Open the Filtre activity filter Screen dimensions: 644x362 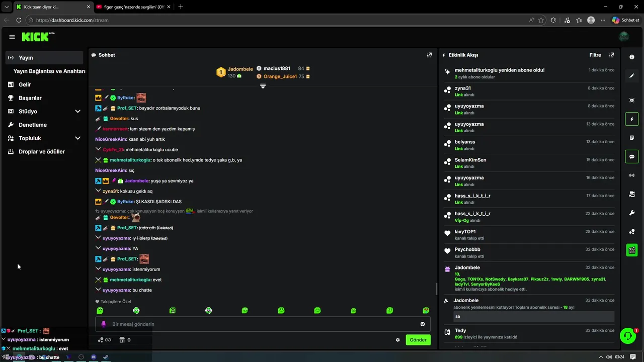click(x=595, y=55)
